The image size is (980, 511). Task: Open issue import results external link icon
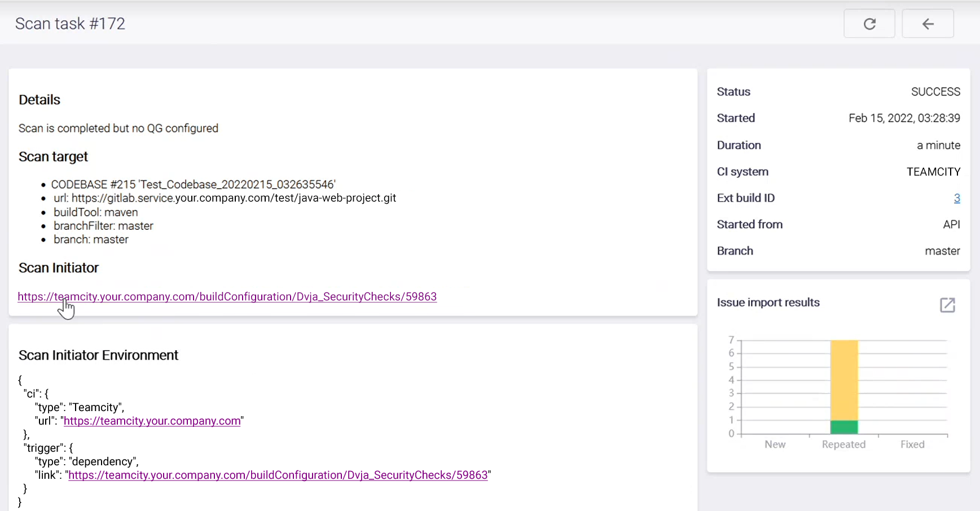click(x=947, y=305)
